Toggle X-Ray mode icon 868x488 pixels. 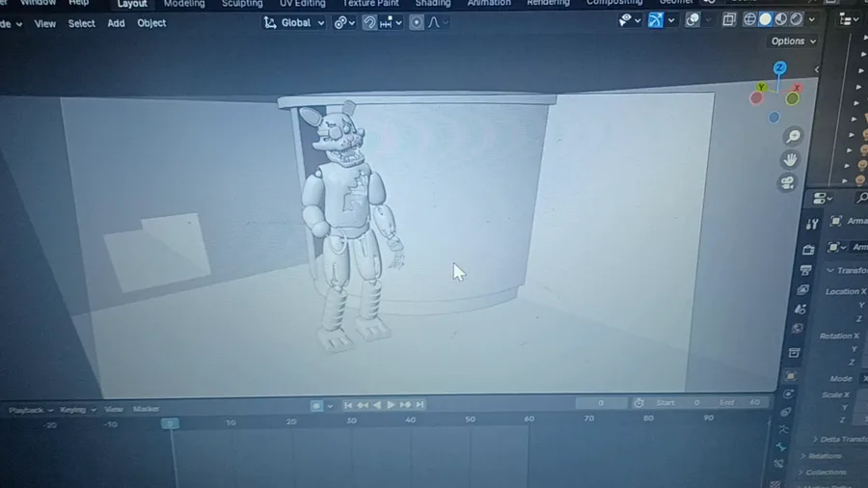729,19
